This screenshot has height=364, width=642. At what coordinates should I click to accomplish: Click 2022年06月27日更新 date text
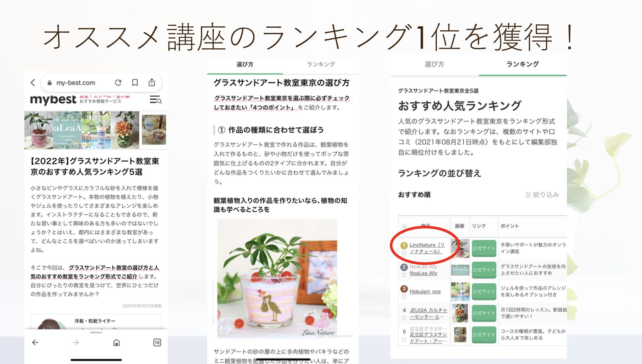(x=142, y=306)
